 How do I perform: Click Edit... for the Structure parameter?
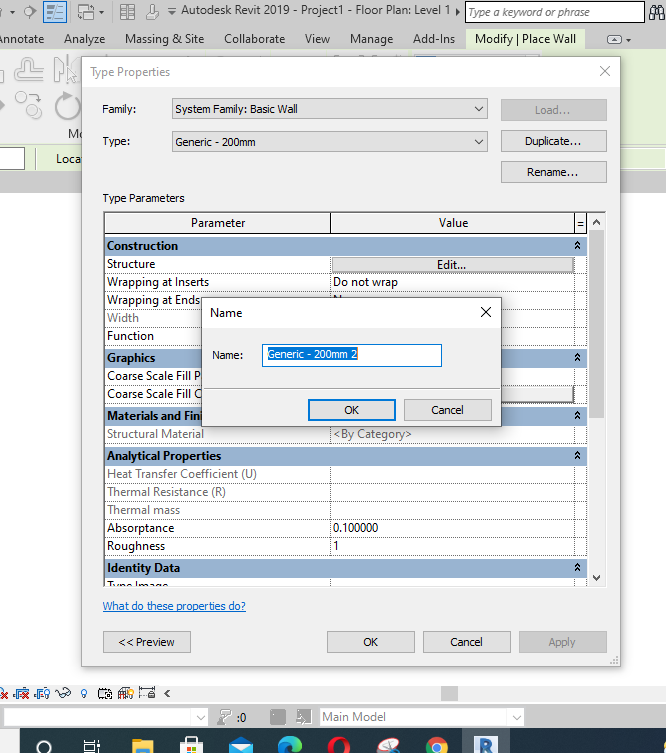click(x=452, y=265)
